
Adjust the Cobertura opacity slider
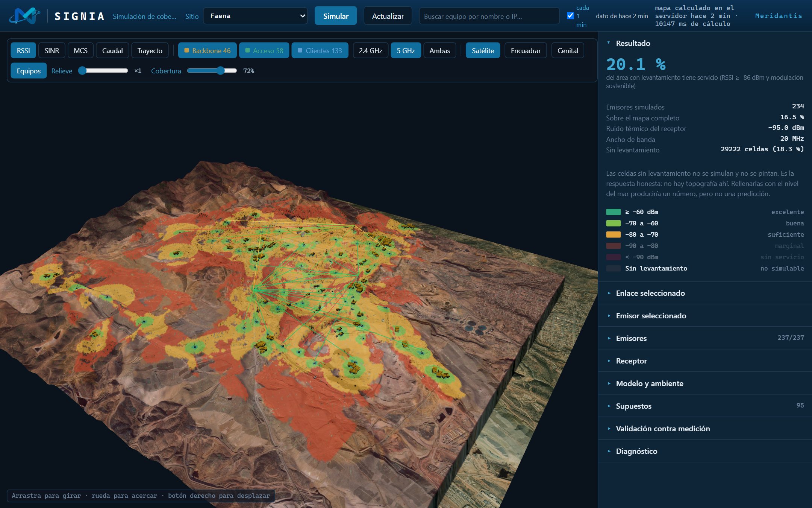tap(212, 71)
